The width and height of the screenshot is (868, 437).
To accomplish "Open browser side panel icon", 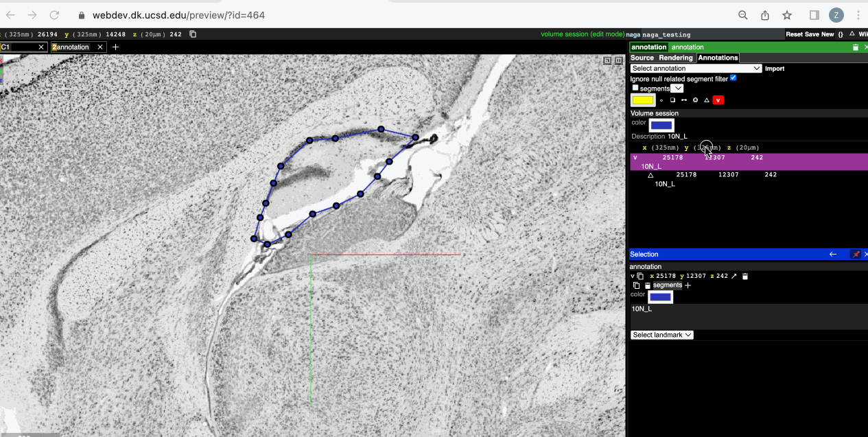I will [814, 15].
